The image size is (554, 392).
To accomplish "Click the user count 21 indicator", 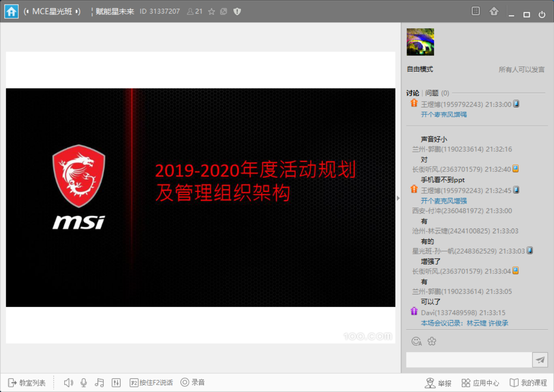I will tap(195, 12).
